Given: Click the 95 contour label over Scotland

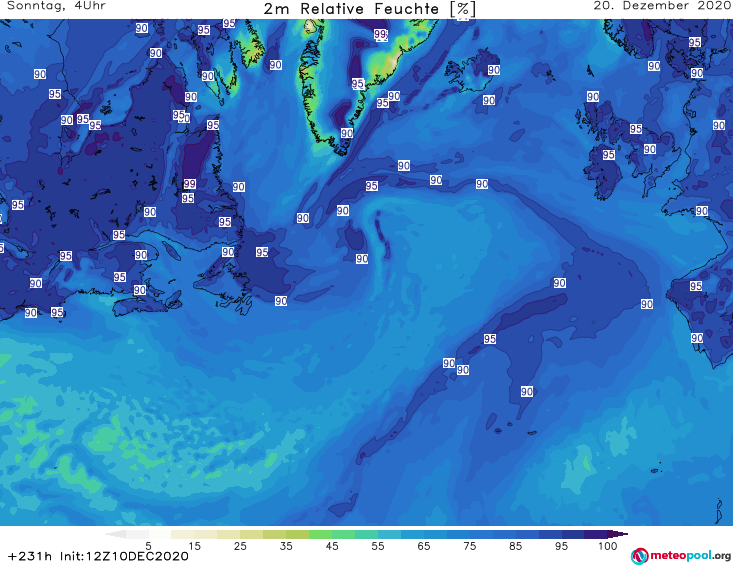Looking at the screenshot, I should click(635, 129).
